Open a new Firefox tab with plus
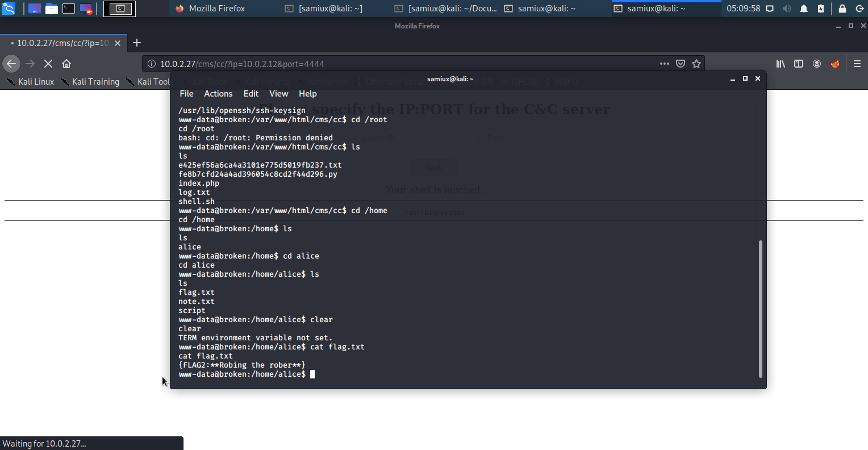This screenshot has height=450, width=868. 136,43
